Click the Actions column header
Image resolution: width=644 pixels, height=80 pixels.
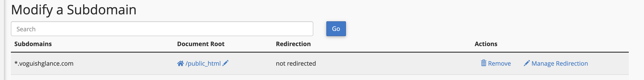pos(486,44)
